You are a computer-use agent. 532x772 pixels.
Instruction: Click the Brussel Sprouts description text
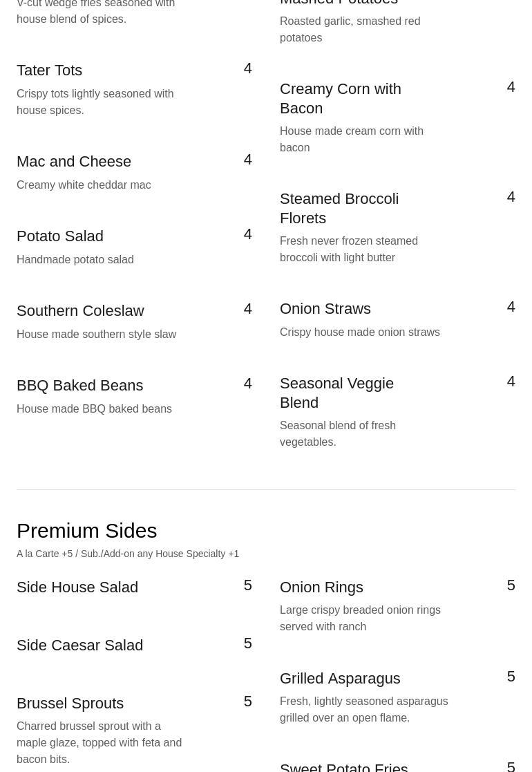click(99, 743)
